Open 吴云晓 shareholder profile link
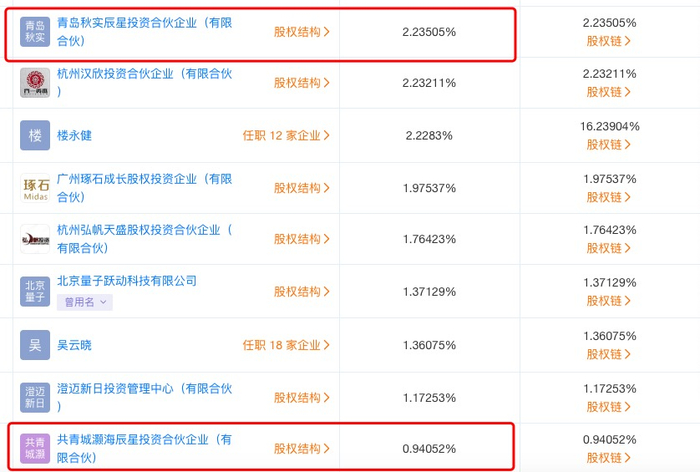Image resolution: width=700 pixels, height=472 pixels. (x=74, y=345)
